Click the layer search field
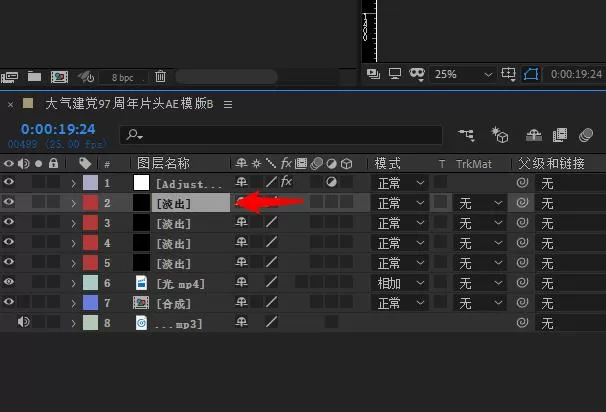606x412 pixels. tap(281, 135)
